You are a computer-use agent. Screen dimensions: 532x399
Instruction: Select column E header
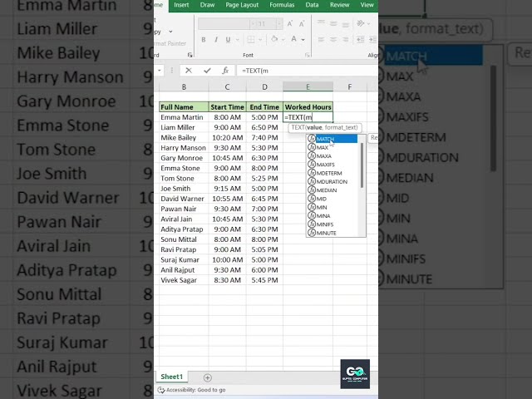308,86
